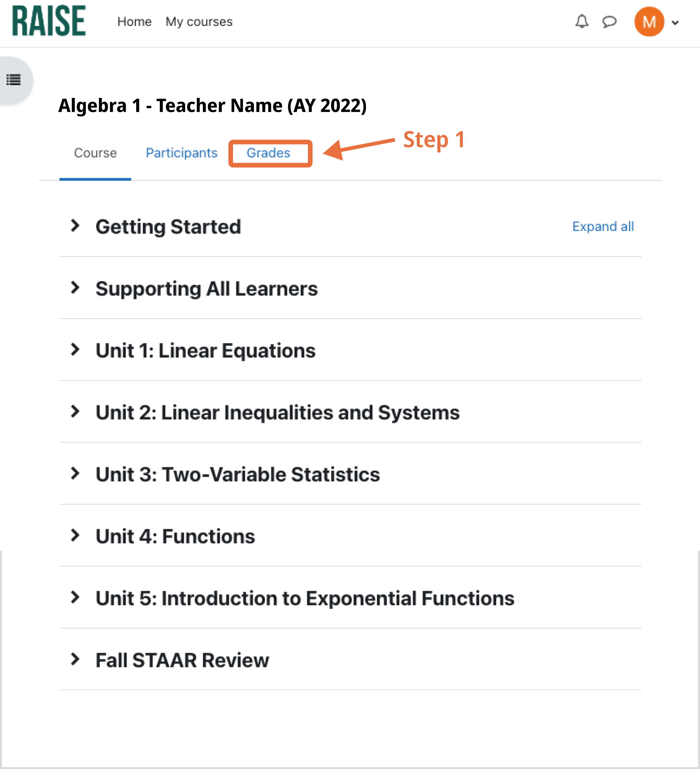700x769 pixels.
Task: Expand Unit 4: Functions chevron
Action: click(x=75, y=536)
